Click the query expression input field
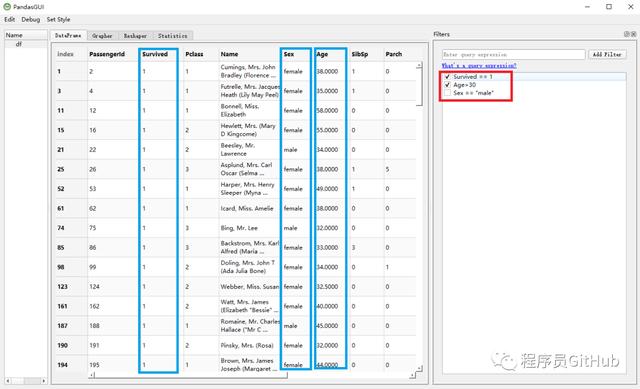Screen dimensions: 640x389 (x=513, y=54)
